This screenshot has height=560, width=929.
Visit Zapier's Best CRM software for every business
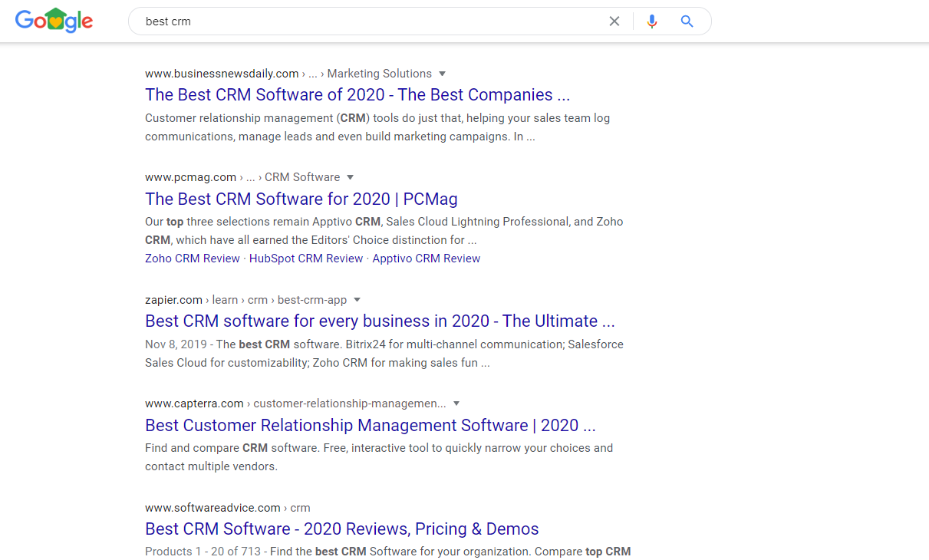380,321
